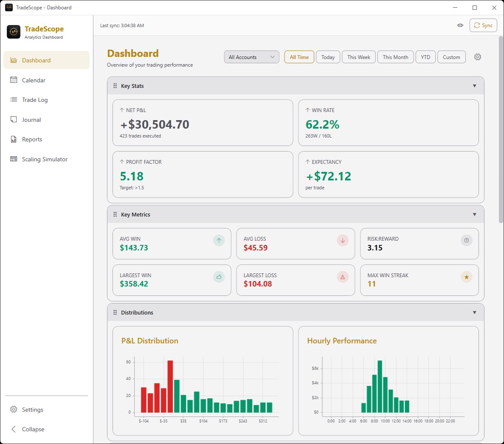Collapse the Key Stats section
Image resolution: width=504 pixels, height=444 pixels.
pos(474,86)
